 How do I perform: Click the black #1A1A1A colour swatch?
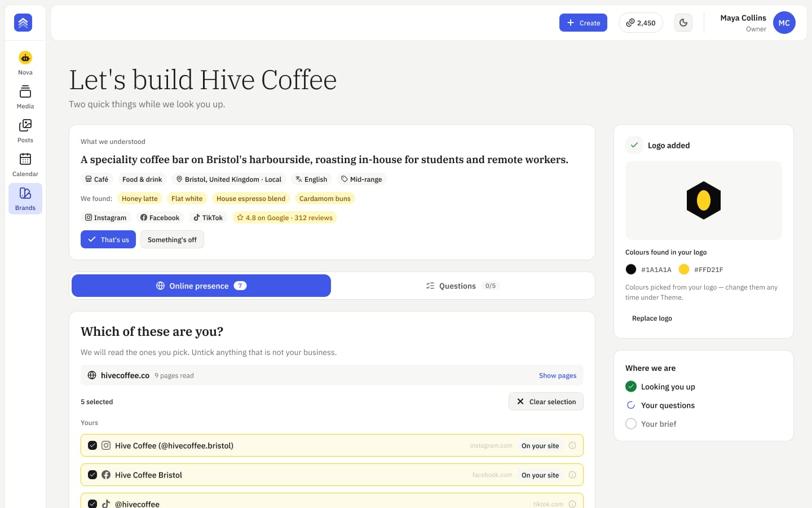click(x=631, y=269)
